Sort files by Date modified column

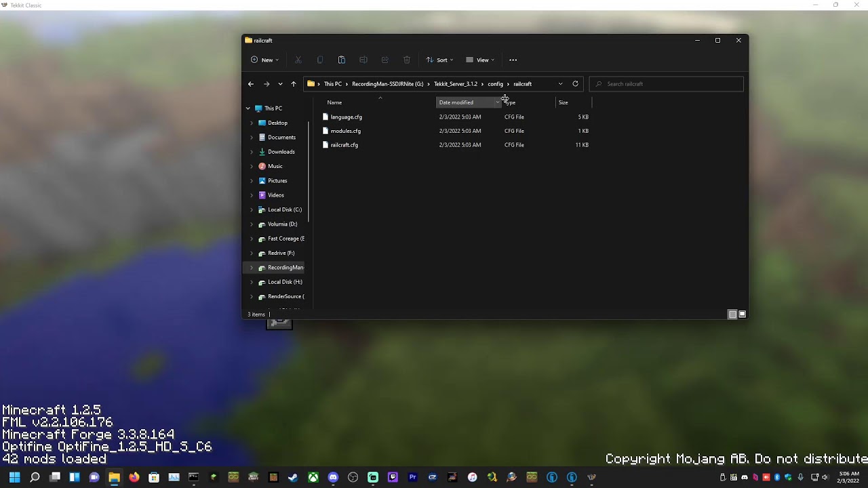coord(456,102)
